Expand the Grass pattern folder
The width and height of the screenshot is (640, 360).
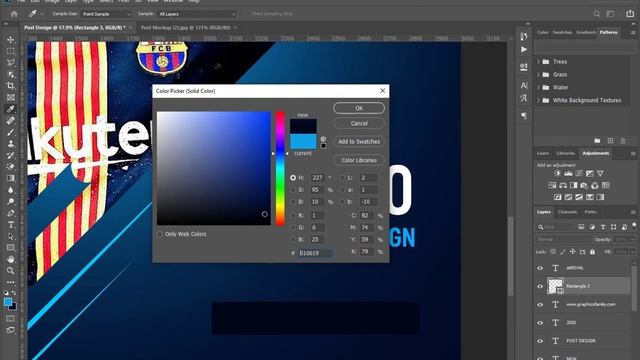pyautogui.click(x=538, y=74)
